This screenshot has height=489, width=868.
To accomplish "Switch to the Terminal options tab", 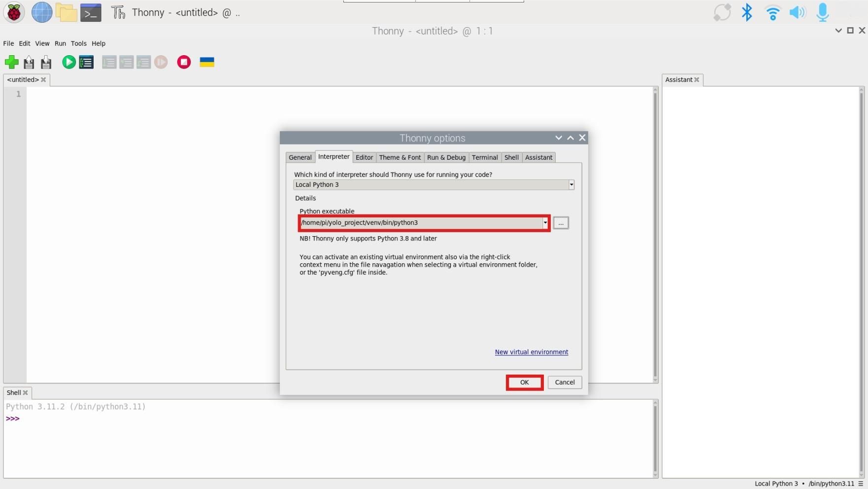I will [x=485, y=157].
